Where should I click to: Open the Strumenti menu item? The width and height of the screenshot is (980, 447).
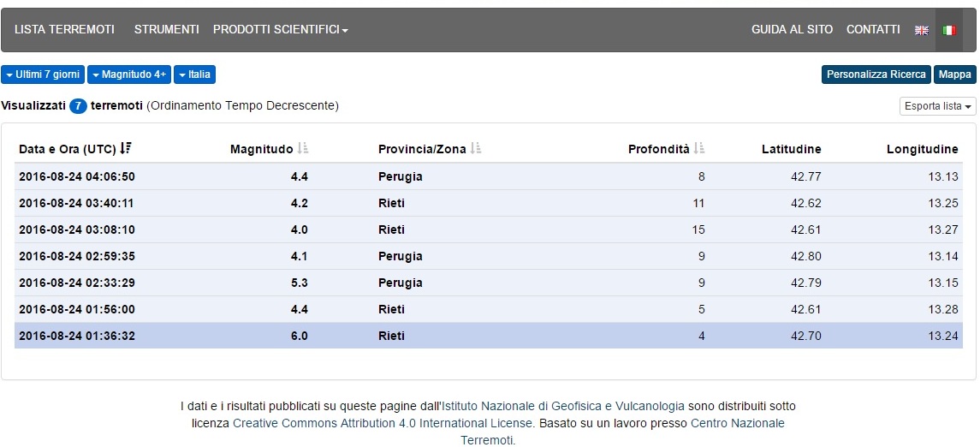pyautogui.click(x=166, y=29)
